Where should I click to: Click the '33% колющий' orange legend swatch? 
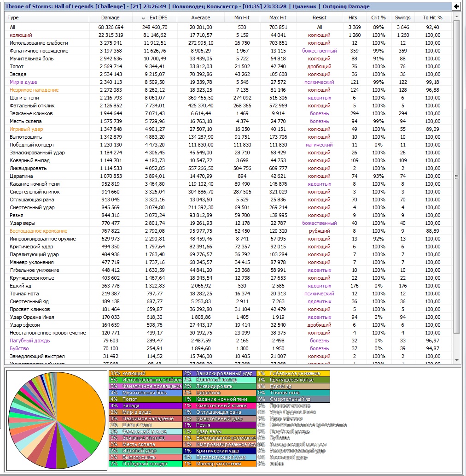click(x=146, y=374)
